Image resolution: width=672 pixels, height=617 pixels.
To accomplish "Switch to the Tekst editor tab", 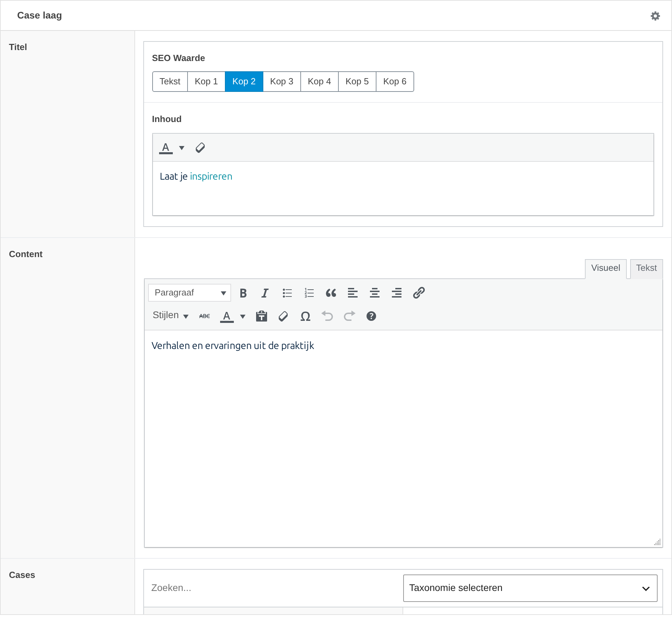I will [646, 268].
